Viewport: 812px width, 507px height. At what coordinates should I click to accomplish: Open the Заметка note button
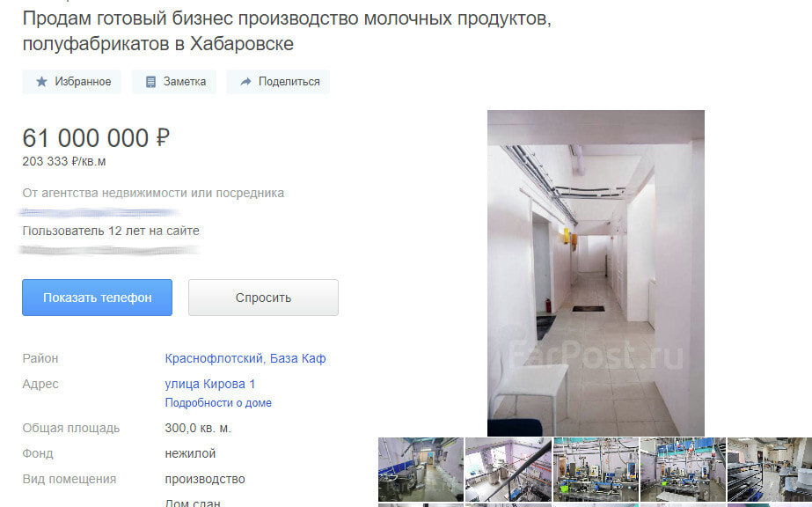tap(174, 82)
